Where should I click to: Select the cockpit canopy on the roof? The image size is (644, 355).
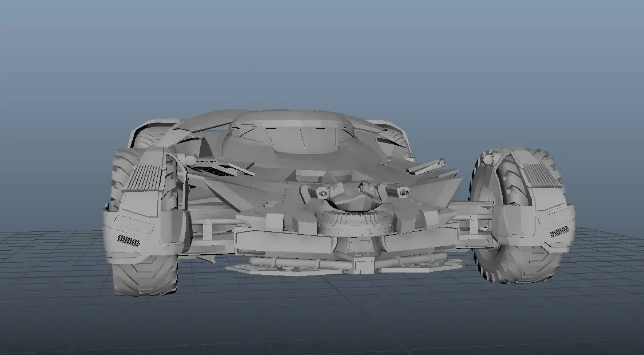pos(292,132)
